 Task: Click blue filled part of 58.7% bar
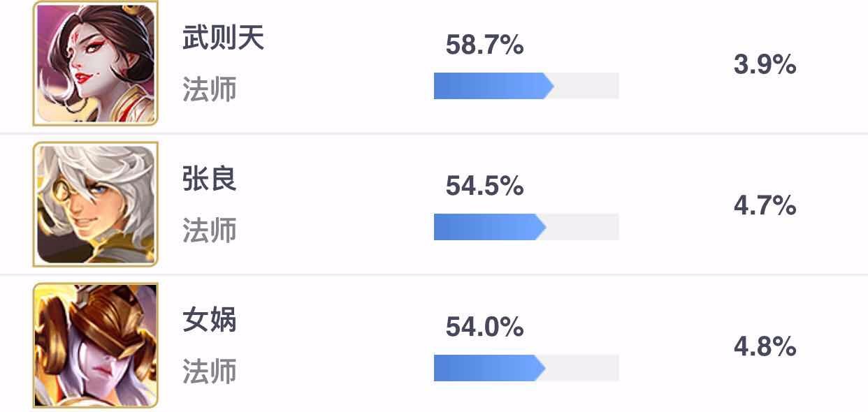click(x=493, y=86)
